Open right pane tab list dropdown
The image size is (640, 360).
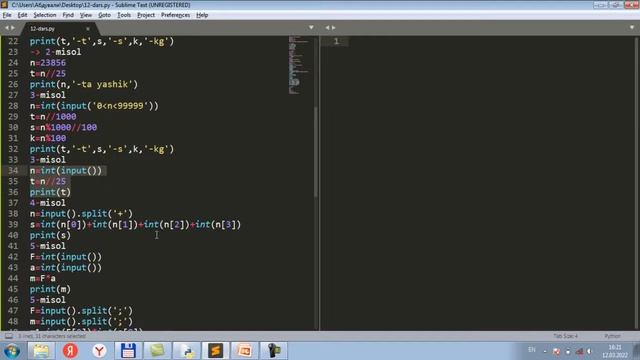pyautogui.click(x=632, y=28)
